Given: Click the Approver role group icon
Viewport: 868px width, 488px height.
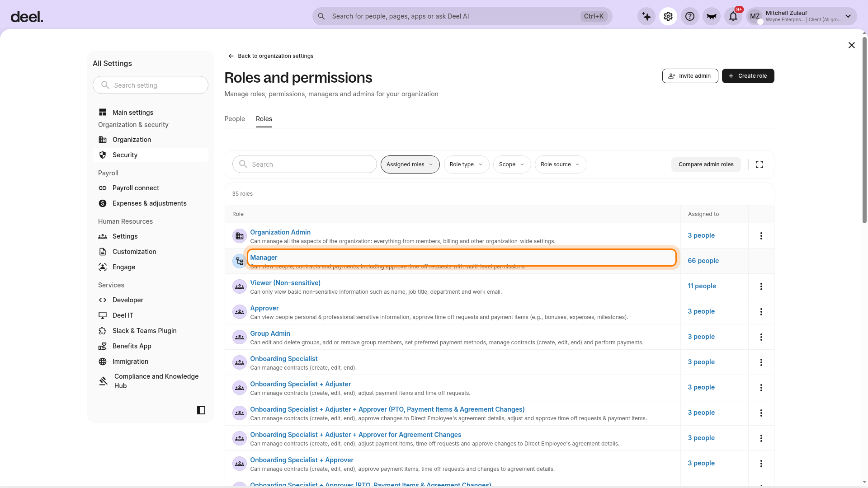Looking at the screenshot, I should (x=239, y=312).
